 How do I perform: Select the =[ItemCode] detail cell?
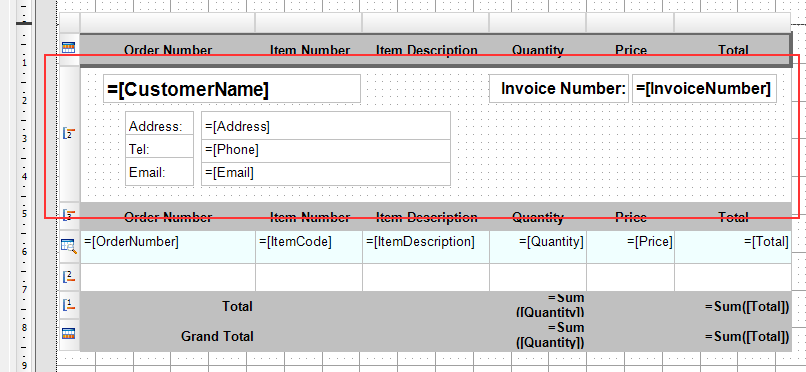309,247
